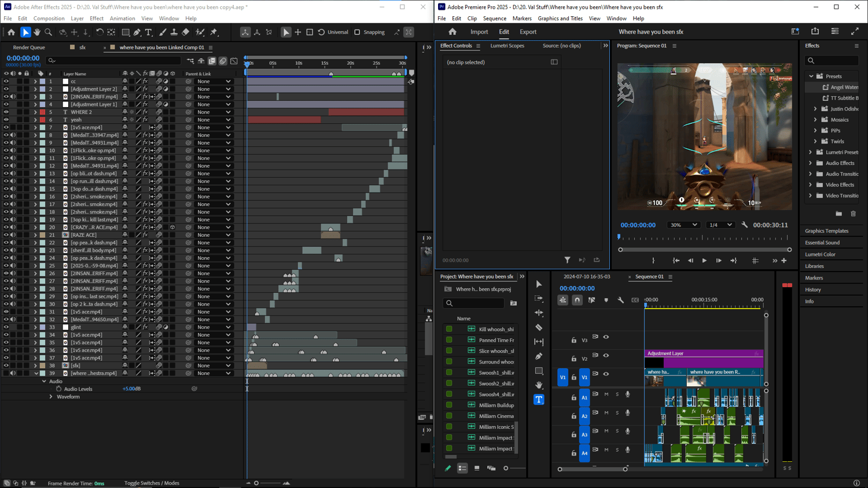The width and height of the screenshot is (868, 488).
Task: Click the Rotation tool in After Effects
Action: [x=100, y=32]
